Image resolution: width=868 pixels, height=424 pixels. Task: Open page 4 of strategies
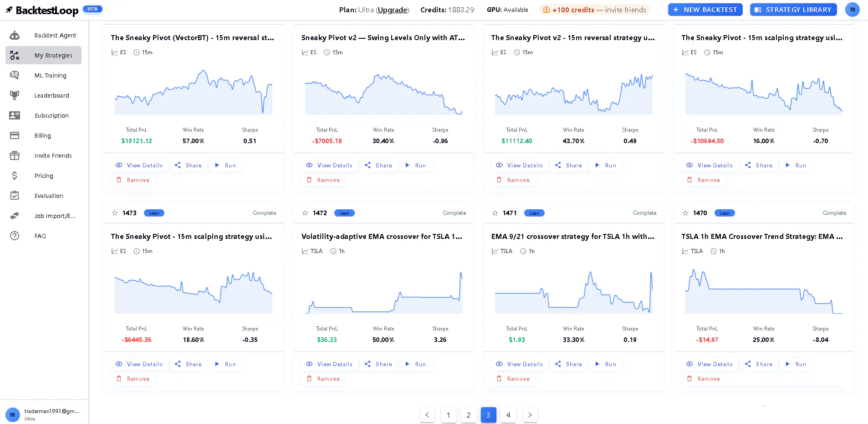point(508,415)
